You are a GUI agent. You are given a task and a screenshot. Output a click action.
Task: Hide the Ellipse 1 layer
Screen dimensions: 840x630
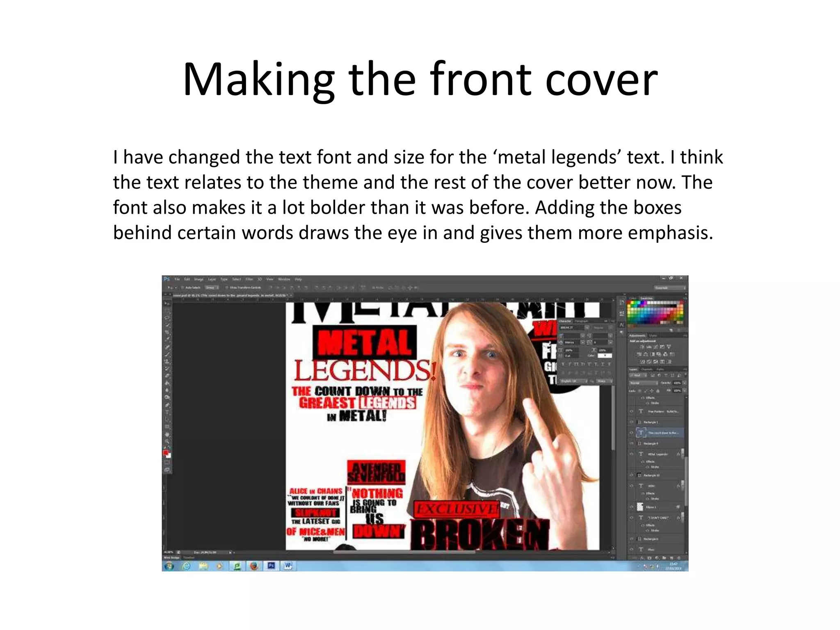click(x=631, y=507)
